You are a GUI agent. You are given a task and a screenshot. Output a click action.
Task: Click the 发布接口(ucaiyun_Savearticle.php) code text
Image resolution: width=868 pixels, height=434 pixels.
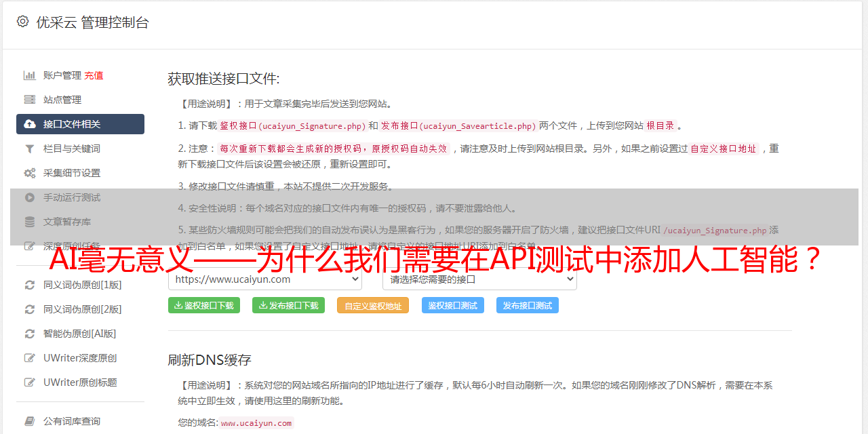click(458, 125)
